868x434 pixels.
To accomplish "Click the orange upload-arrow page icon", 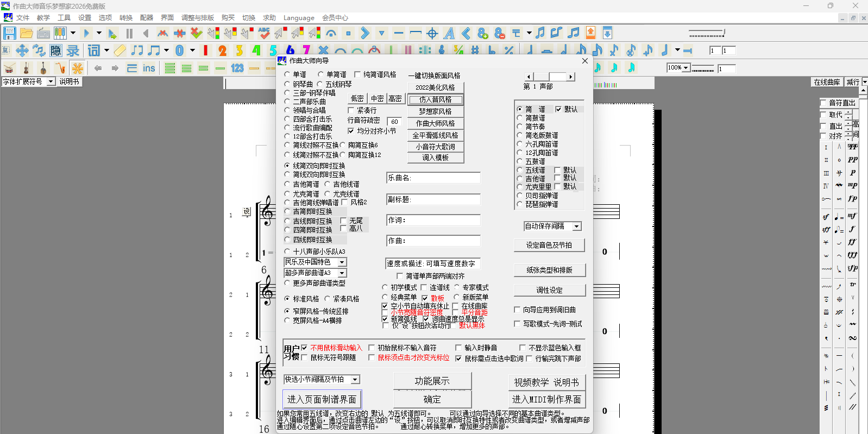I will (590, 33).
